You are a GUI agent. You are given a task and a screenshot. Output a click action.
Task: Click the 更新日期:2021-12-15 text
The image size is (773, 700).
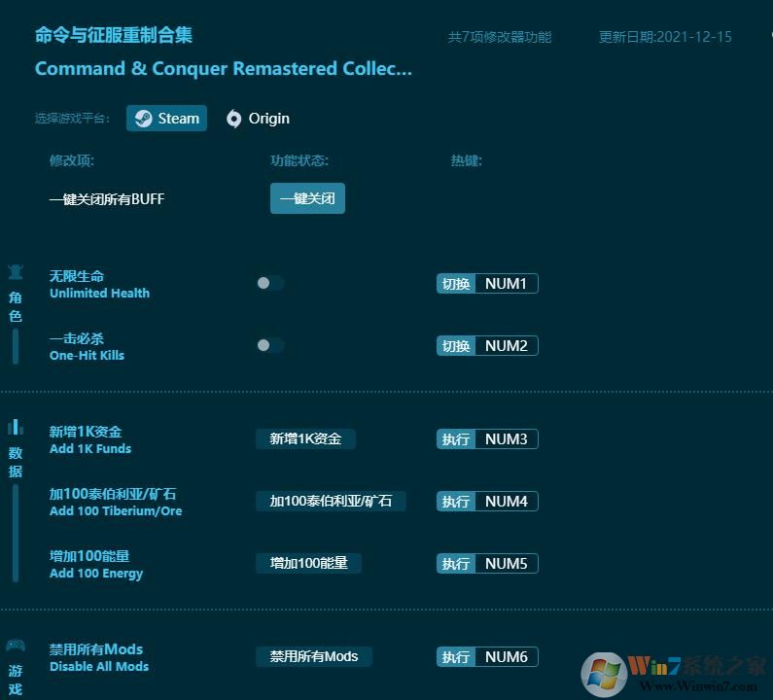tap(665, 37)
